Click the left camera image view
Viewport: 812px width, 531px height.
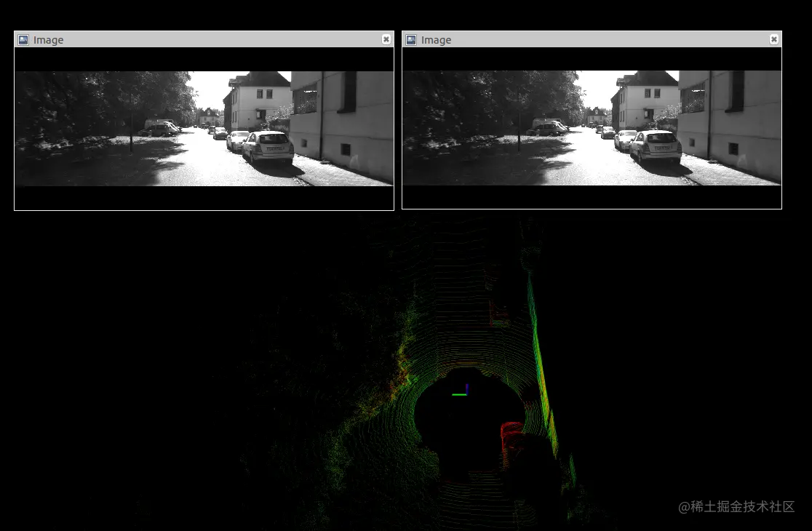204,128
